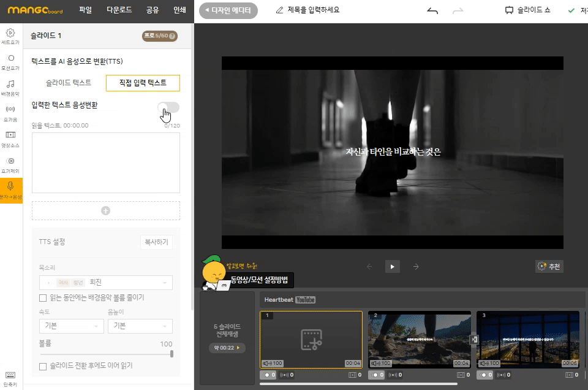Click slide 3 sound effect count icon
588x390 pixels.
point(503,375)
